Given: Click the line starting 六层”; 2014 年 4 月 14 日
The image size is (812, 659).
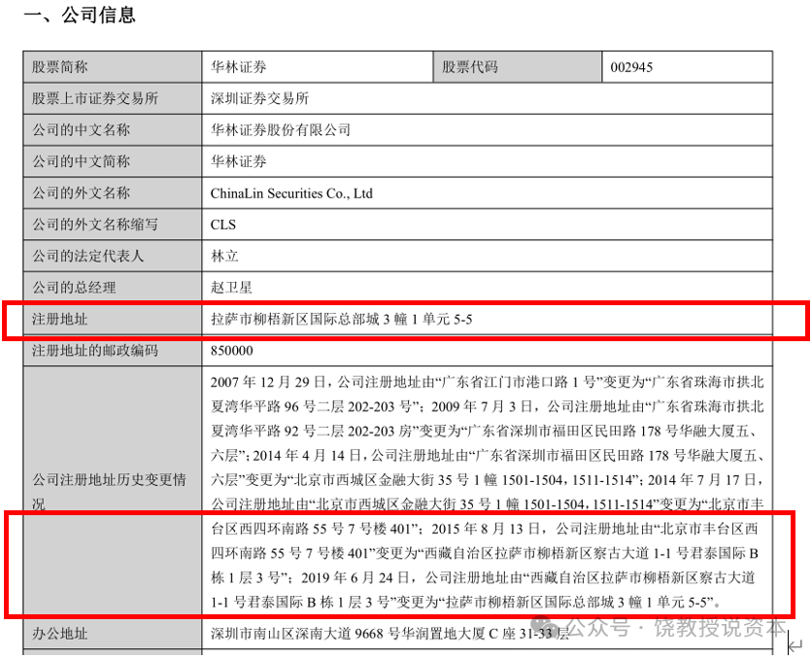Looking at the screenshot, I should coord(488,456).
